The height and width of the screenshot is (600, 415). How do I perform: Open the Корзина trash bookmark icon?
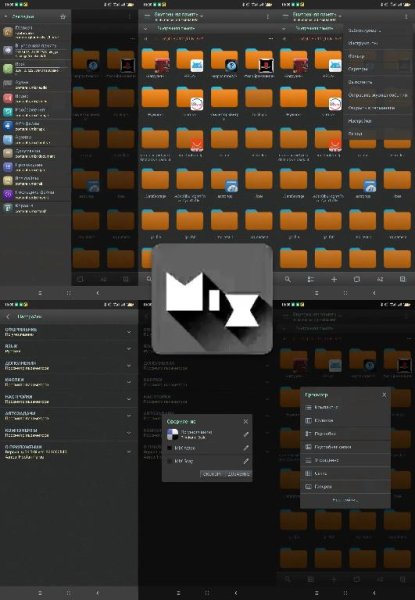tap(8, 208)
